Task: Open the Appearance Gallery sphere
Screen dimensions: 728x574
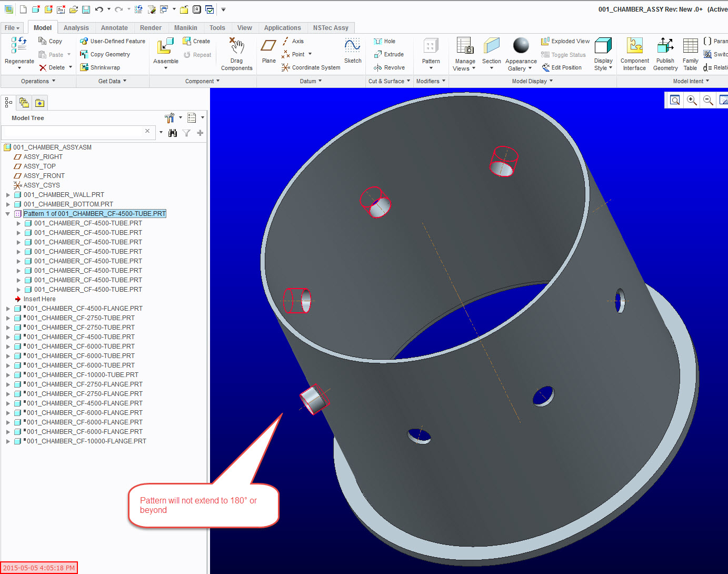Action: pyautogui.click(x=521, y=46)
